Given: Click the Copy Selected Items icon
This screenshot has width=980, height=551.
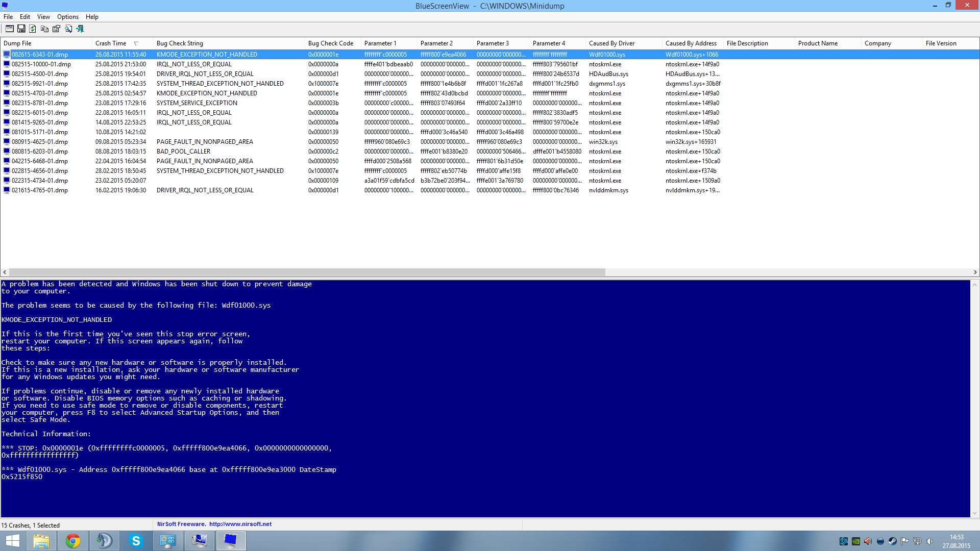Looking at the screenshot, I should click(45, 29).
